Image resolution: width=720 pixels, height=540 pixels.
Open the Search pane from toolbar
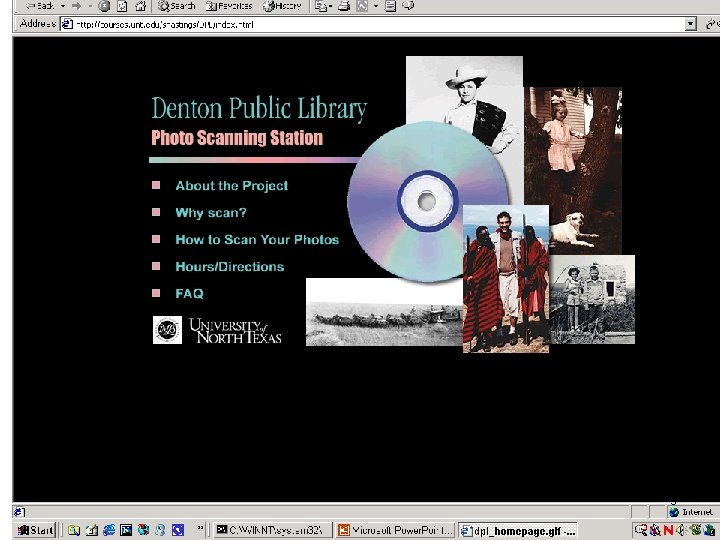coord(177,6)
